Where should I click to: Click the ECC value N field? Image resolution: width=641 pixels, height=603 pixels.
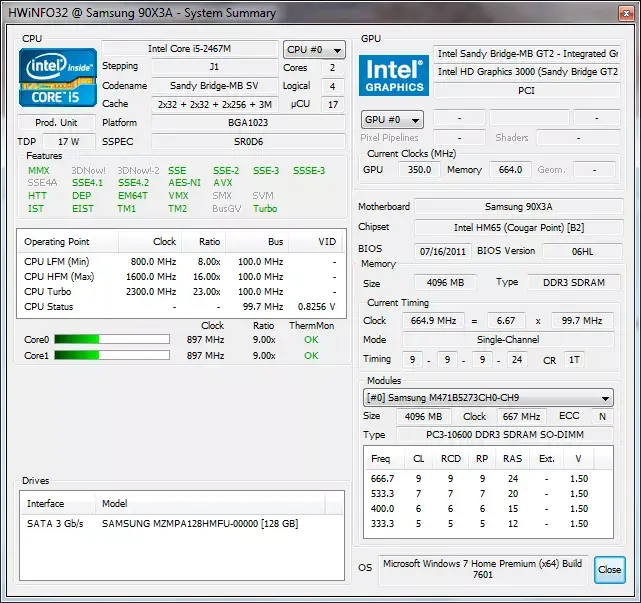point(602,417)
